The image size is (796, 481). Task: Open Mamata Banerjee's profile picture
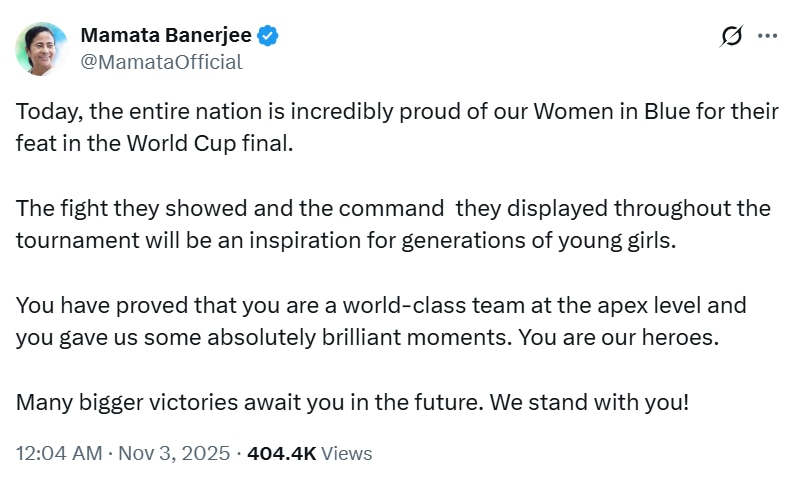[x=41, y=48]
